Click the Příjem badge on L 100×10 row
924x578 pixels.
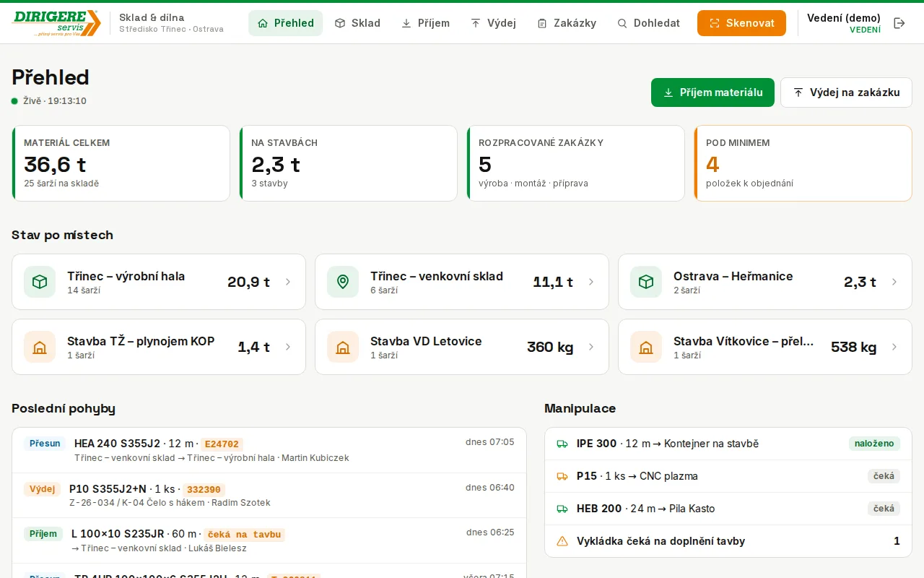43,534
